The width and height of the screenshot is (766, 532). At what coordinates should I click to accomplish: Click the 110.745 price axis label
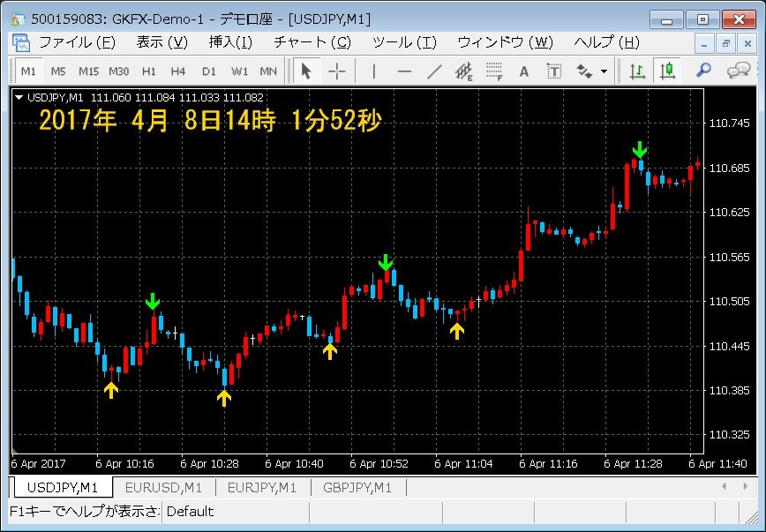click(729, 124)
